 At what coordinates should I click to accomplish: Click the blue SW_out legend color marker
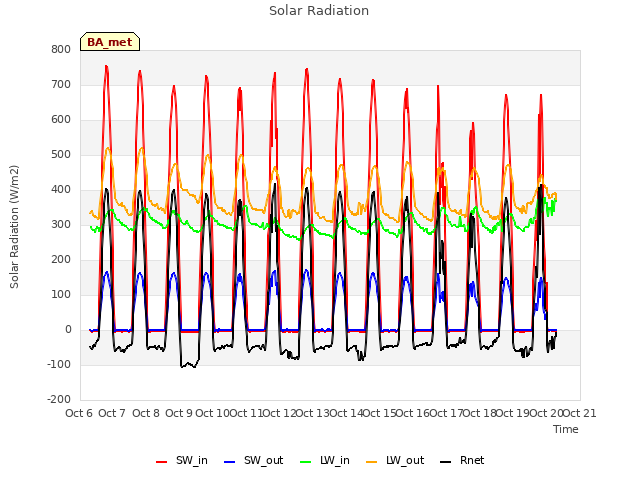tap(230, 462)
